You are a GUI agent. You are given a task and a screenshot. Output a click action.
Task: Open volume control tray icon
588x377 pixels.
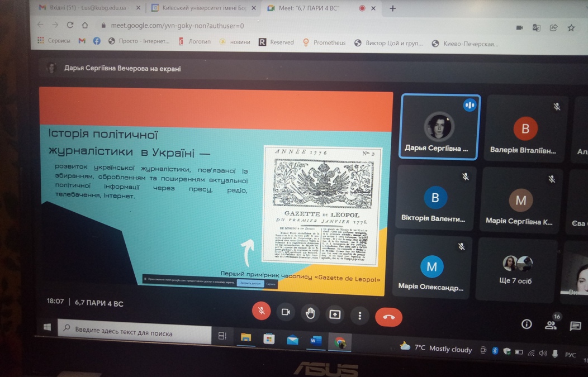click(543, 354)
